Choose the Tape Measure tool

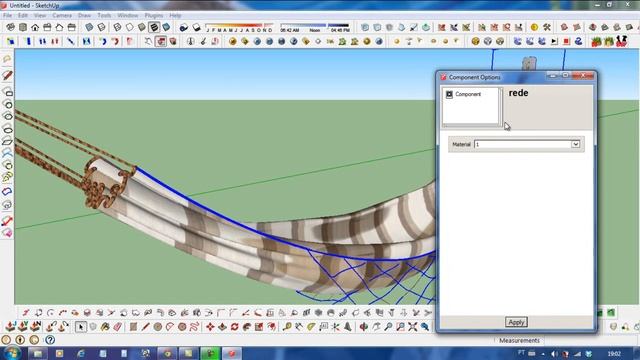287,327
